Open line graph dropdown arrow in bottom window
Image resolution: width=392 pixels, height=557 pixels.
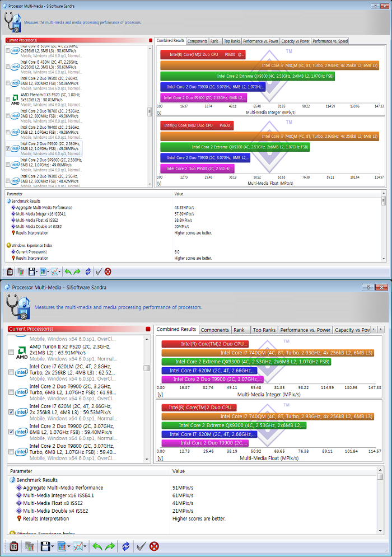[x=85, y=546]
